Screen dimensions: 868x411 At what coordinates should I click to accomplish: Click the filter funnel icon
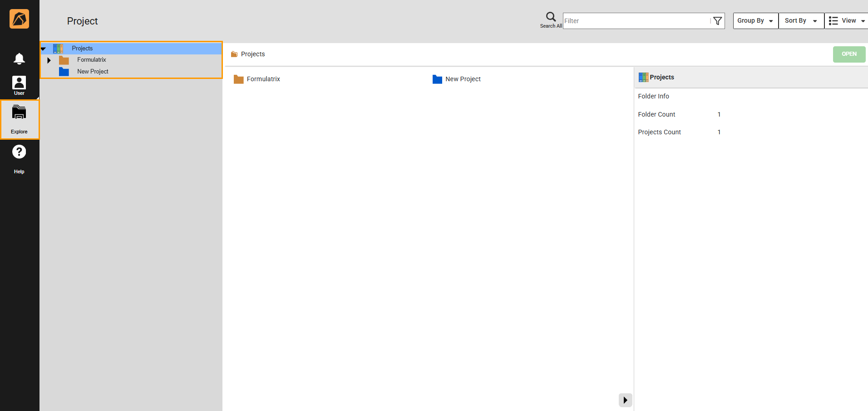point(717,21)
